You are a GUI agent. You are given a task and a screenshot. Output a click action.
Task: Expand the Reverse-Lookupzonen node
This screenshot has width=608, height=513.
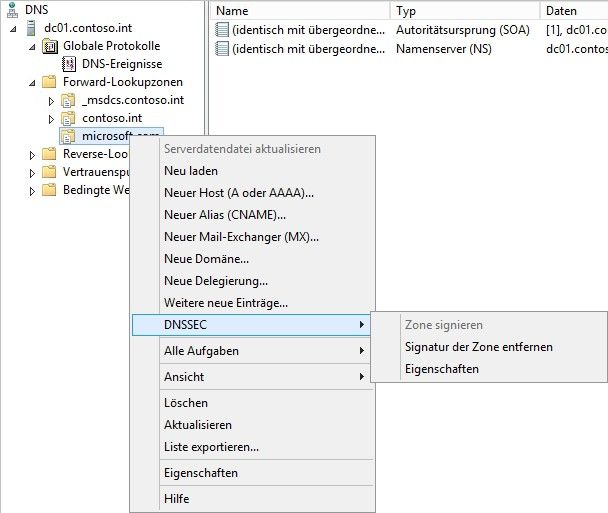tap(32, 155)
